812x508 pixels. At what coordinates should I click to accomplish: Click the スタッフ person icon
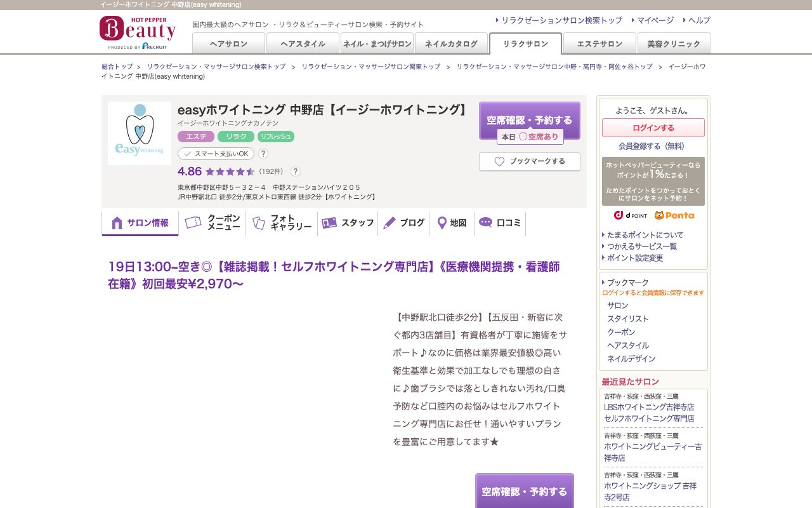click(331, 222)
